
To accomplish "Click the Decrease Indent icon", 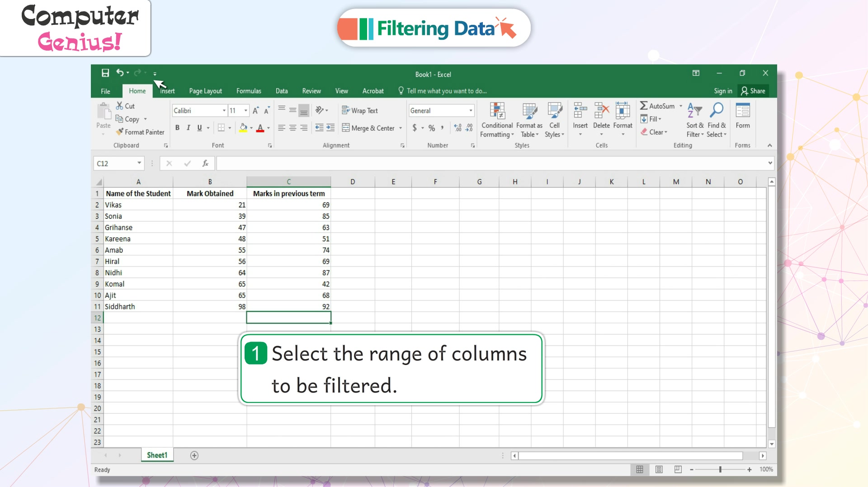I will coord(319,128).
